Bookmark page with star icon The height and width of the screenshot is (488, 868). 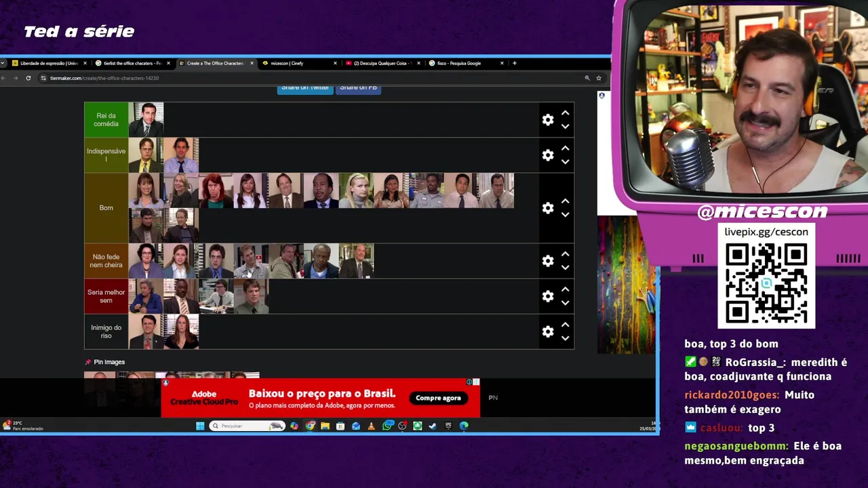click(599, 78)
